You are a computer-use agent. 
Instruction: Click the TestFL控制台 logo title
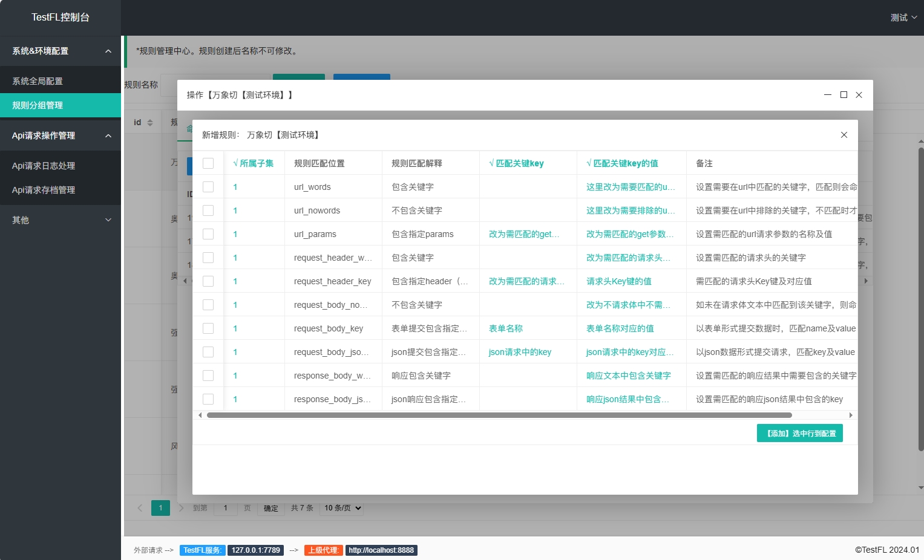click(61, 18)
